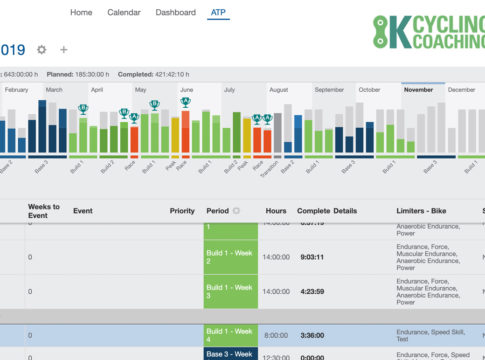Switch to the Dashboard tab
Screen dimensions: 485x360
point(176,13)
